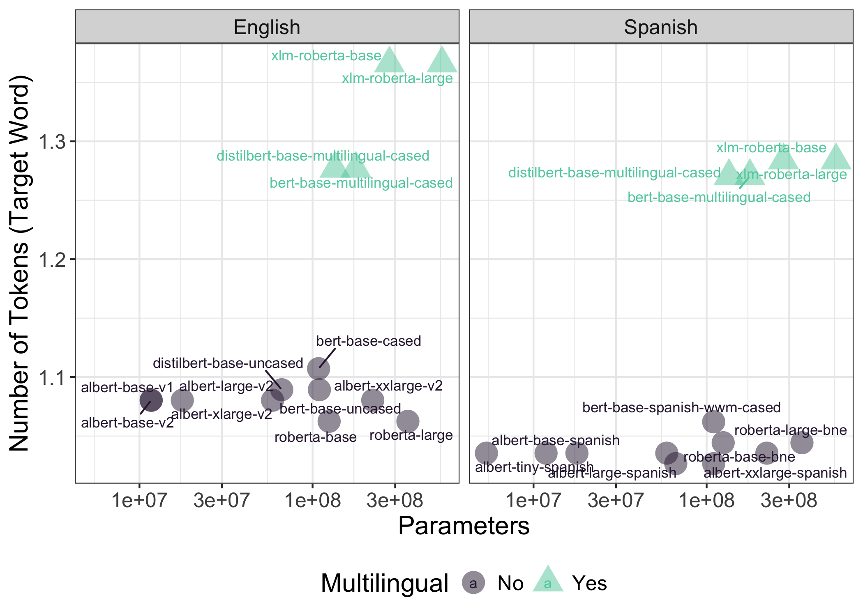The image size is (863, 616).
Task: Select the roberta-large data point in English panel
Action: [x=408, y=421]
